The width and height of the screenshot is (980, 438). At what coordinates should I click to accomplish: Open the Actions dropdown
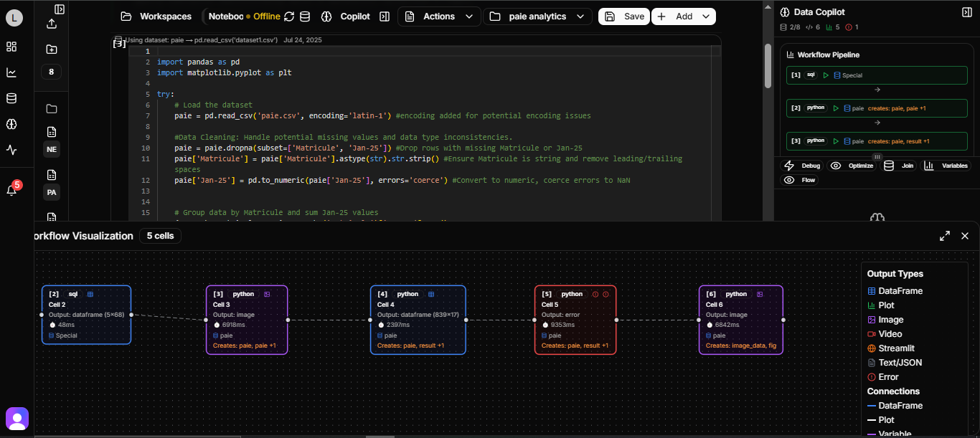pos(438,16)
